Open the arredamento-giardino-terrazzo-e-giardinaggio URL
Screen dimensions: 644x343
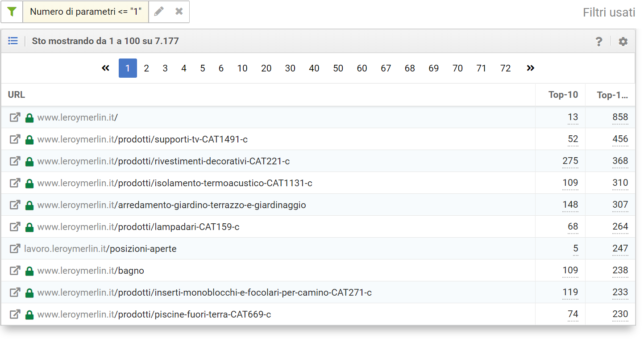point(171,205)
